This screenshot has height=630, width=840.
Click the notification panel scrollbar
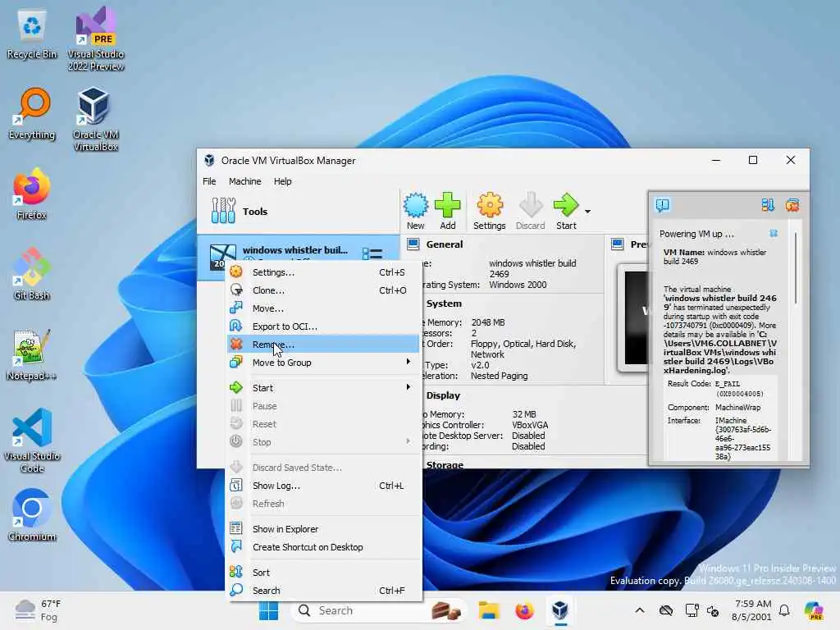pos(796,268)
